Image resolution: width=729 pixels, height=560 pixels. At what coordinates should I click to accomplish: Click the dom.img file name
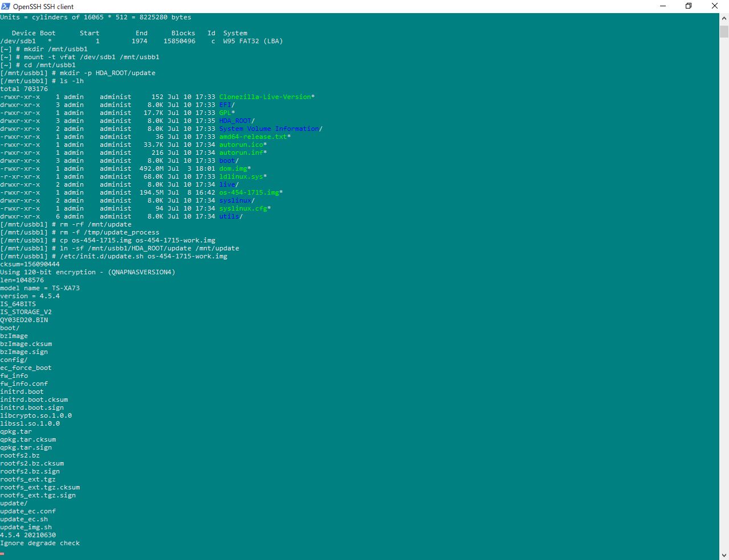tap(233, 168)
